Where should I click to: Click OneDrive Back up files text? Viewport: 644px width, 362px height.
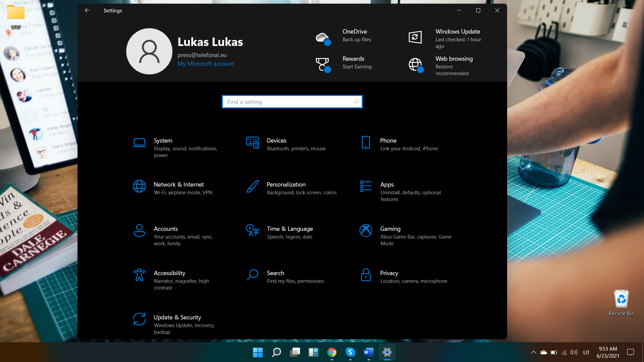tap(357, 40)
